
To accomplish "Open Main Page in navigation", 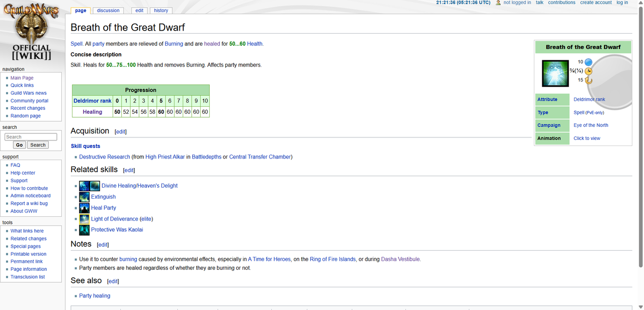I will (x=22, y=78).
